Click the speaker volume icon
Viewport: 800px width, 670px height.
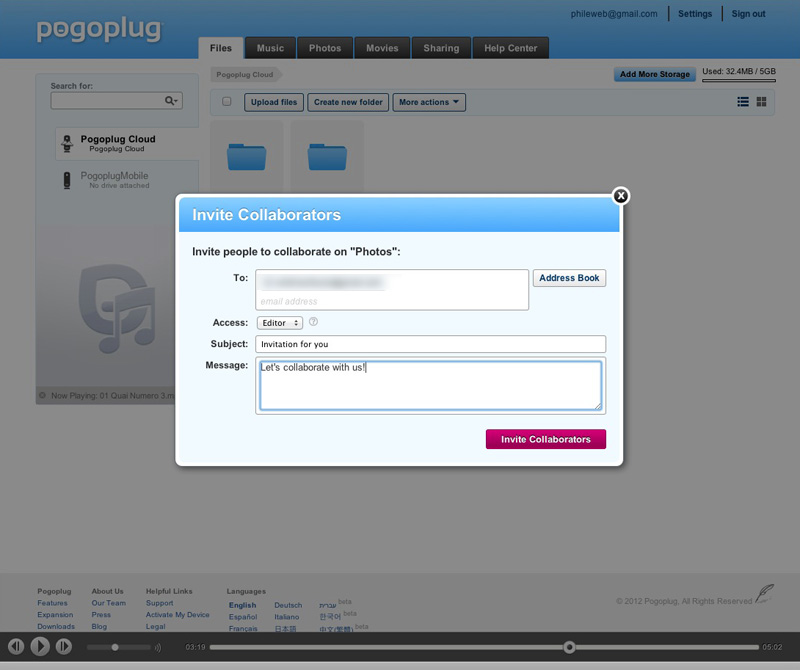pyautogui.click(x=158, y=647)
